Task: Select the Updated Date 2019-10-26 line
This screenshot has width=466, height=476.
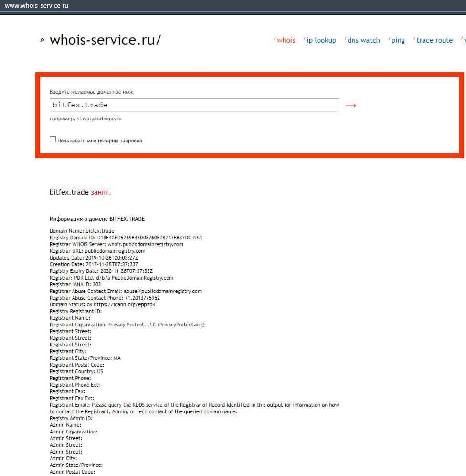Action: tap(94, 258)
